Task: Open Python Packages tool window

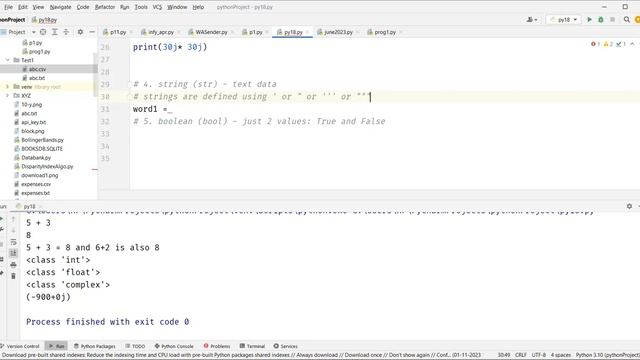Action: click(95, 346)
